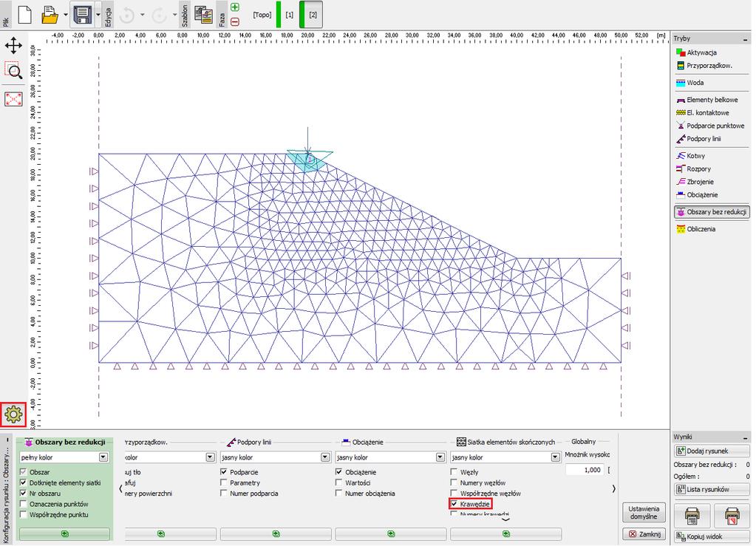Select Zbrojenie mode
Viewport: 756px width, 546px height.
[695, 182]
